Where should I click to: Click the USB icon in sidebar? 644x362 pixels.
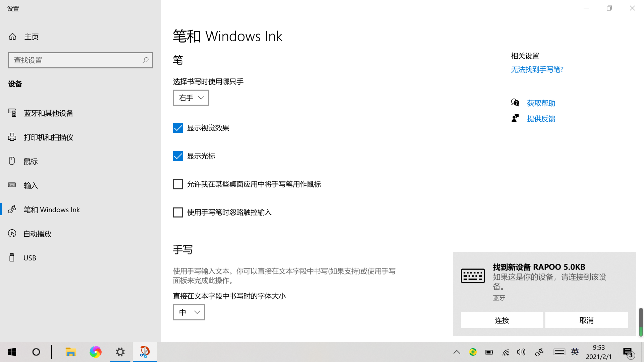point(12,257)
